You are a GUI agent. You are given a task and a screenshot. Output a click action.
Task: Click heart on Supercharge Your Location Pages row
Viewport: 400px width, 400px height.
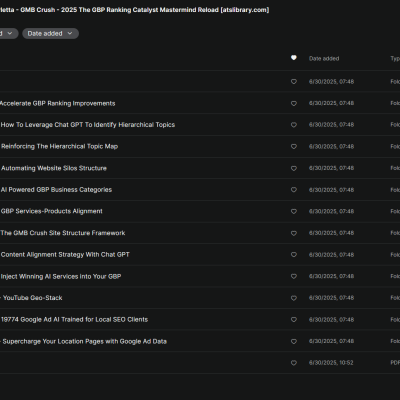pyautogui.click(x=294, y=341)
